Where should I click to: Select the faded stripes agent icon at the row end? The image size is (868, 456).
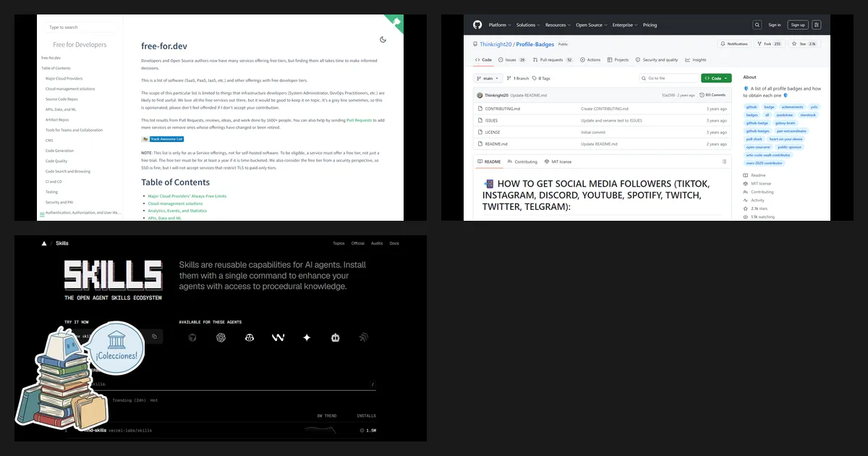pyautogui.click(x=364, y=337)
